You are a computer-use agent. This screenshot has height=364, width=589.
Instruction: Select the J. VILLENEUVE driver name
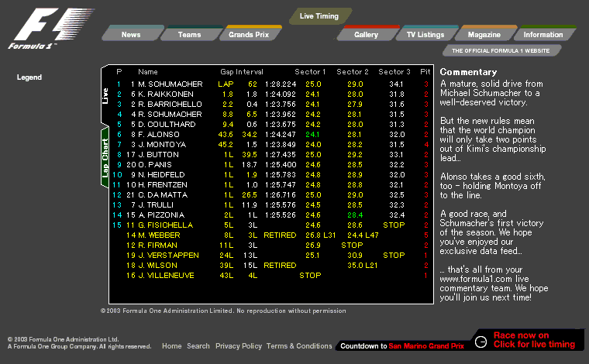coord(166,276)
